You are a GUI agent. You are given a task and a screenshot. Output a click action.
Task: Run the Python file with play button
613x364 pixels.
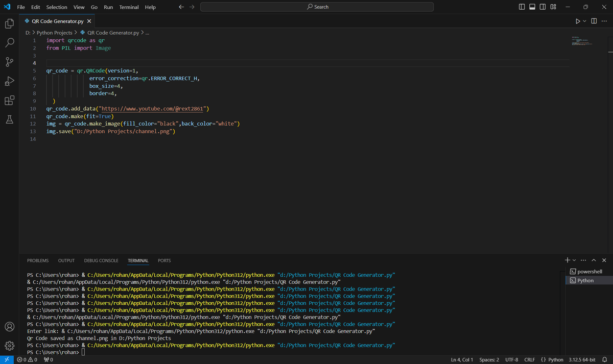(578, 21)
